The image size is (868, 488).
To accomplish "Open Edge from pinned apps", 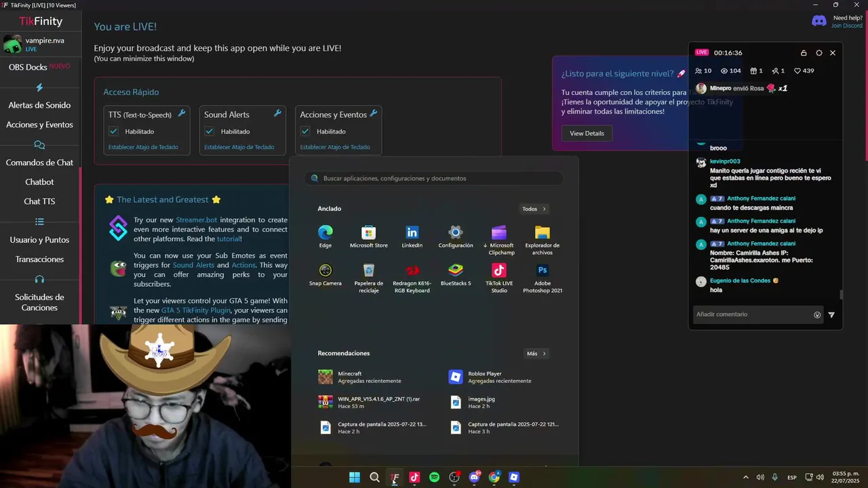I will point(325,237).
